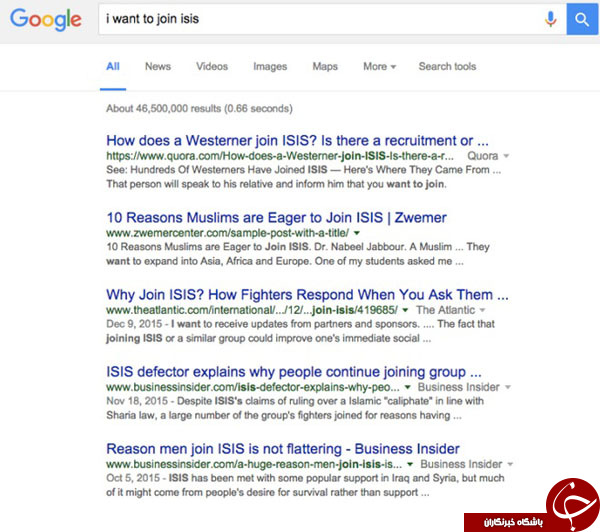This screenshot has height=532, width=600.
Task: Start voice search with microphone icon
Action: (x=551, y=19)
